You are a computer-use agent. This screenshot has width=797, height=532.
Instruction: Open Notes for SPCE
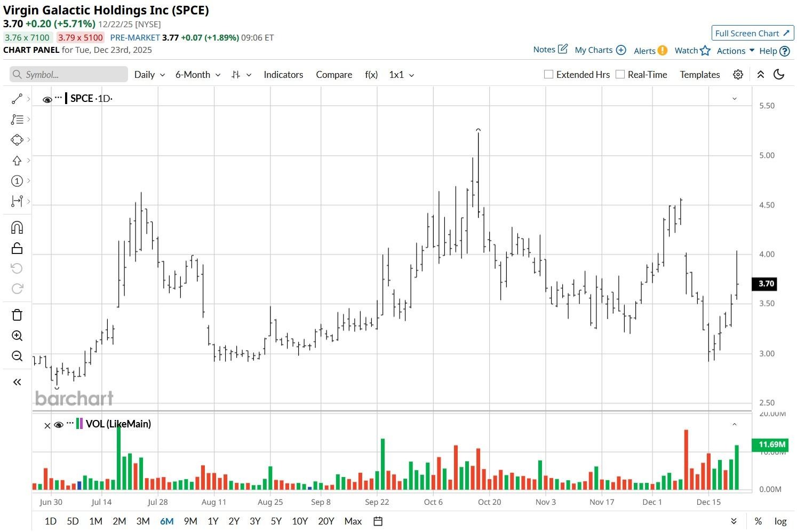click(x=551, y=50)
